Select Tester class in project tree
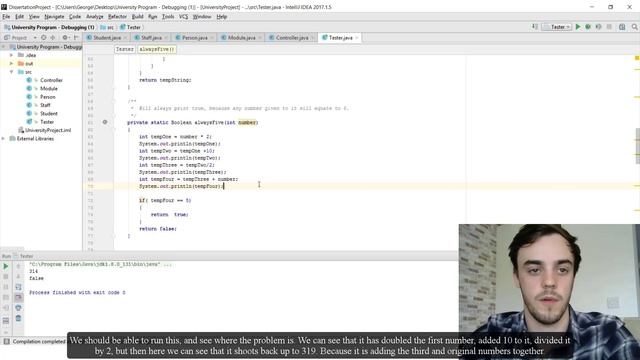The height and width of the screenshot is (360, 640). click(47, 122)
